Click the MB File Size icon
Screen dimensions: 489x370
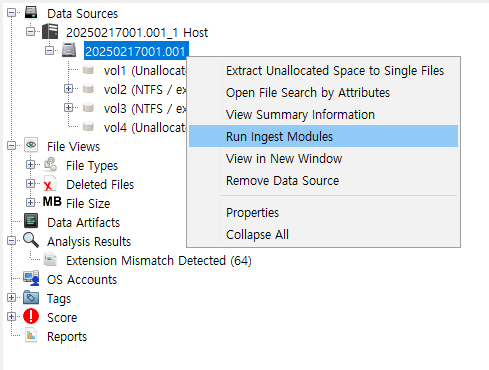click(52, 202)
